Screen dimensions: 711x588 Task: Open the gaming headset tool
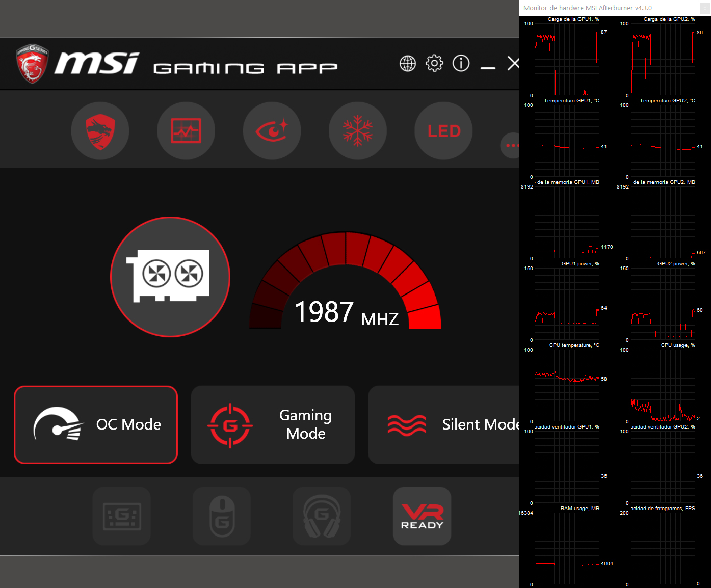322,516
